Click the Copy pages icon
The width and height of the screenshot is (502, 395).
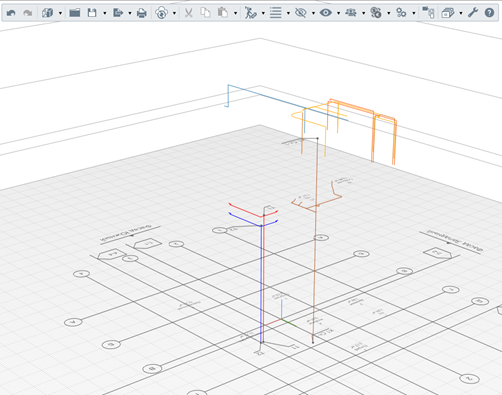pos(205,13)
